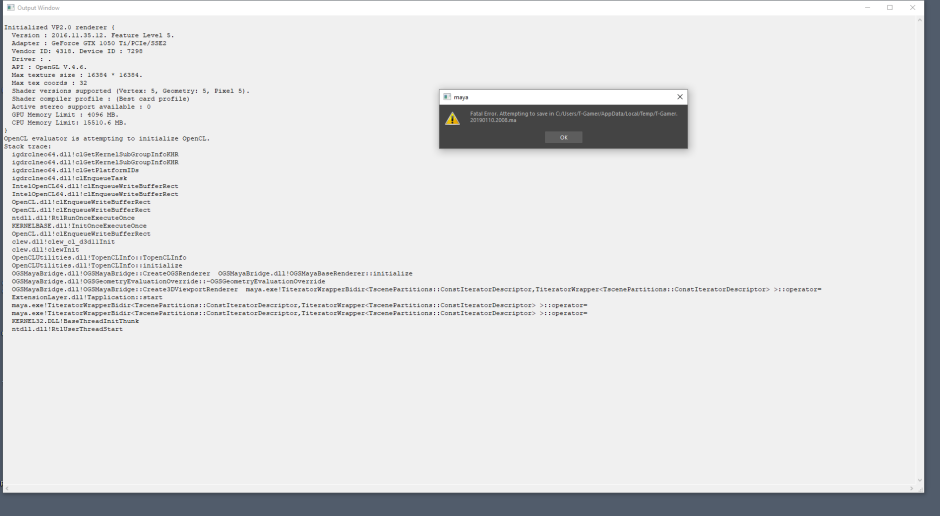Screen dimensions: 940x516
Task: Click the 'Stack trace:' line
Action: point(21,146)
